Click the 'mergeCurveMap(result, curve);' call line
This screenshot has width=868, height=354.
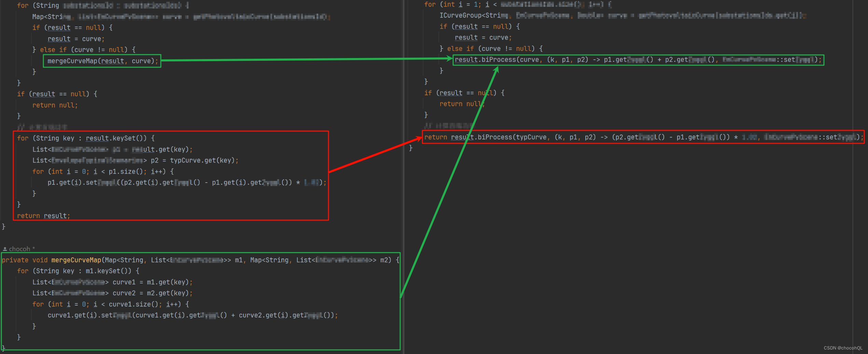(103, 61)
